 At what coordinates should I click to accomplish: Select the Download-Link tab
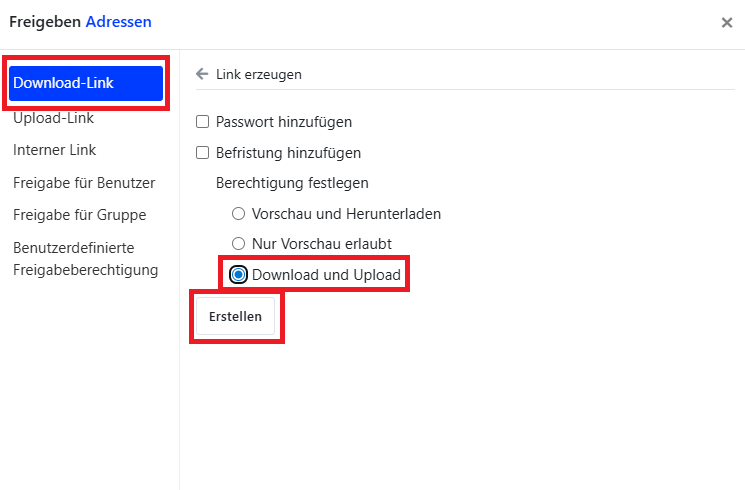[x=86, y=83]
